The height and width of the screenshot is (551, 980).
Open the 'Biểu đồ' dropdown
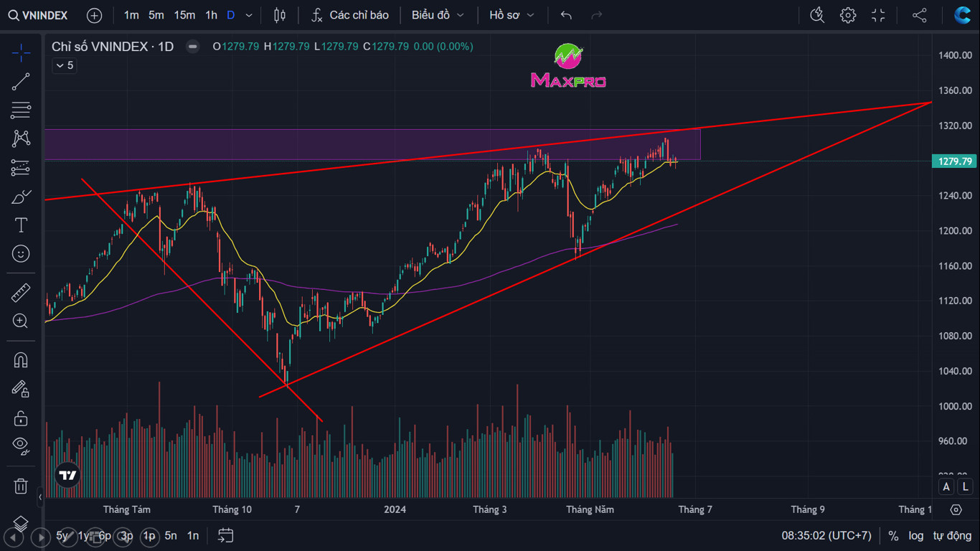click(438, 15)
